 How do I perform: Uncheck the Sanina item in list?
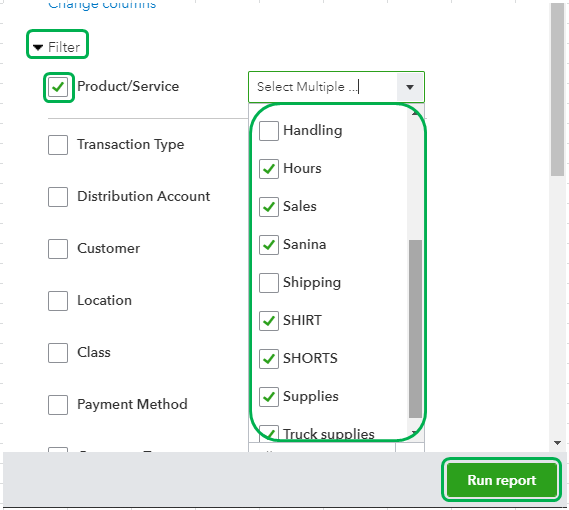coord(269,245)
